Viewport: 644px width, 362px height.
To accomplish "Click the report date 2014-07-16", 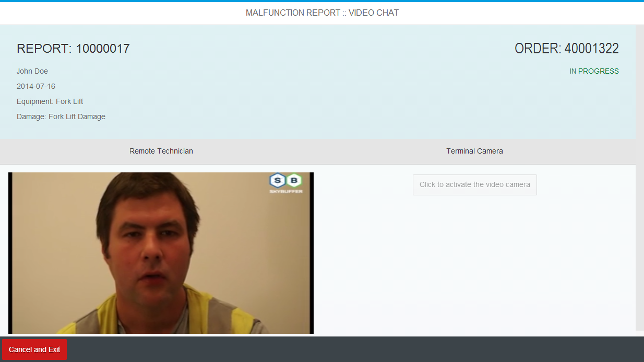I will click(x=36, y=86).
